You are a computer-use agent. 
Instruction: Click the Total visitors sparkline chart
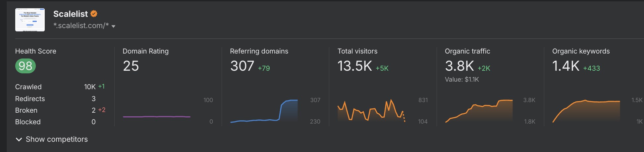point(371,111)
